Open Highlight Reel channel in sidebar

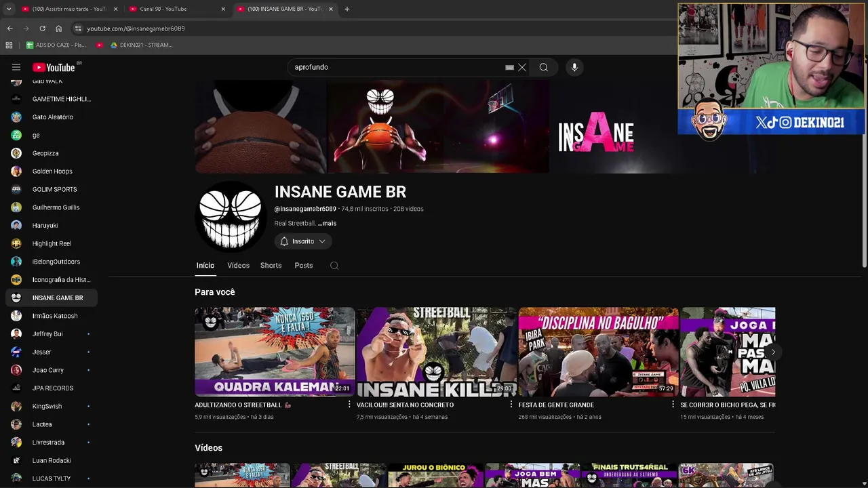tap(52, 243)
